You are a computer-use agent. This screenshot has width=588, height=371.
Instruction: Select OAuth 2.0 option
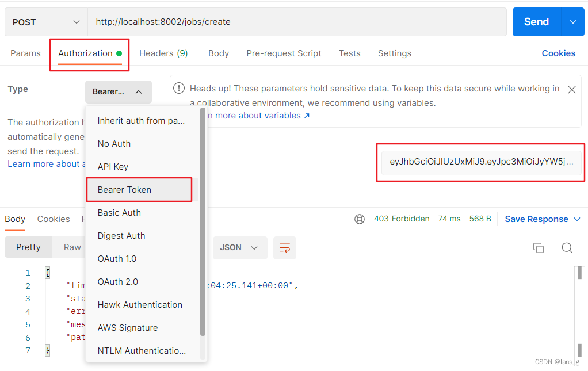(x=143, y=282)
